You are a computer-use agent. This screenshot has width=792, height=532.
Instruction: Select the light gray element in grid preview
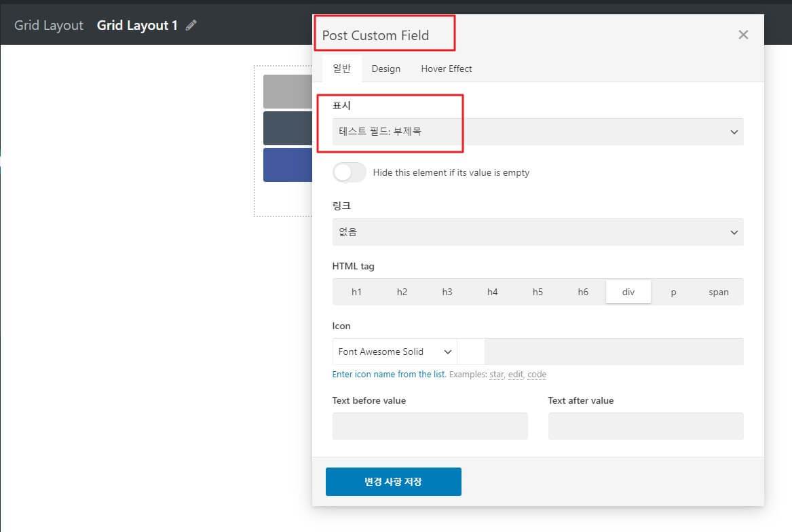click(x=287, y=92)
